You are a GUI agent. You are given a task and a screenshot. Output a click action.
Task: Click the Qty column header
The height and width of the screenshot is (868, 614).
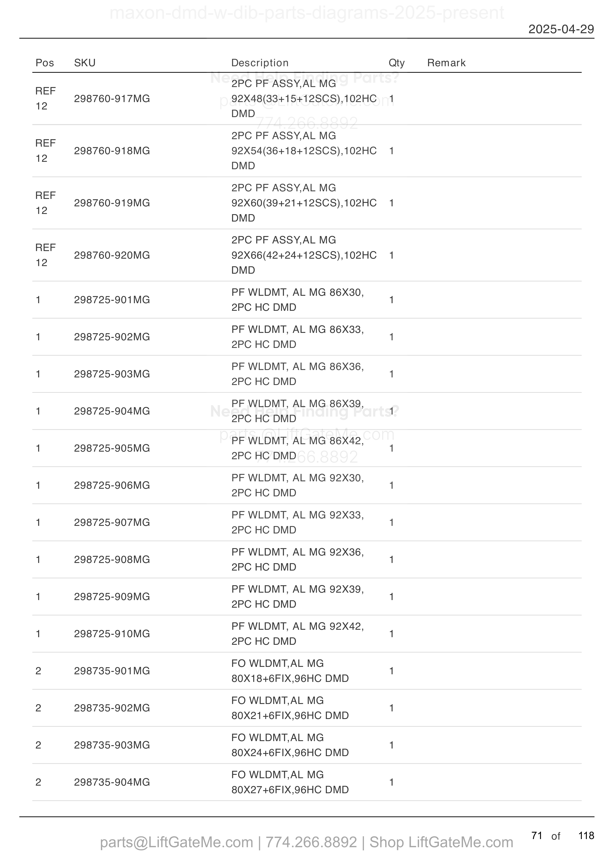coord(397,63)
